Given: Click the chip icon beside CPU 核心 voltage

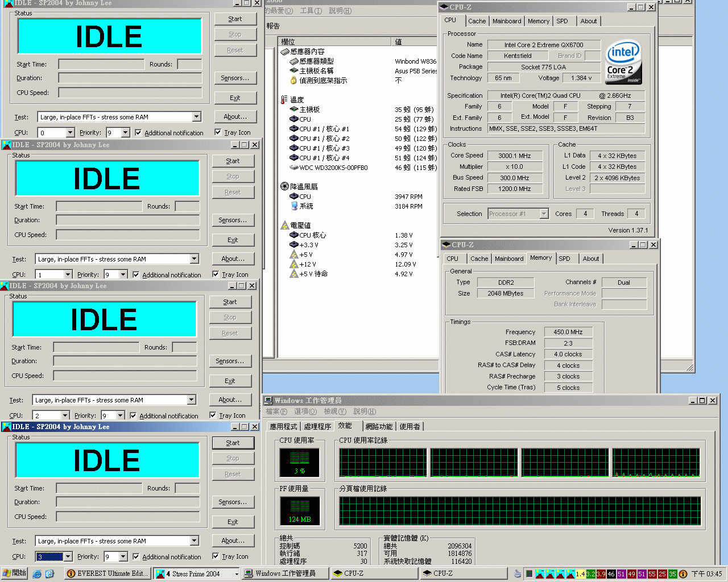Looking at the screenshot, I should (294, 235).
